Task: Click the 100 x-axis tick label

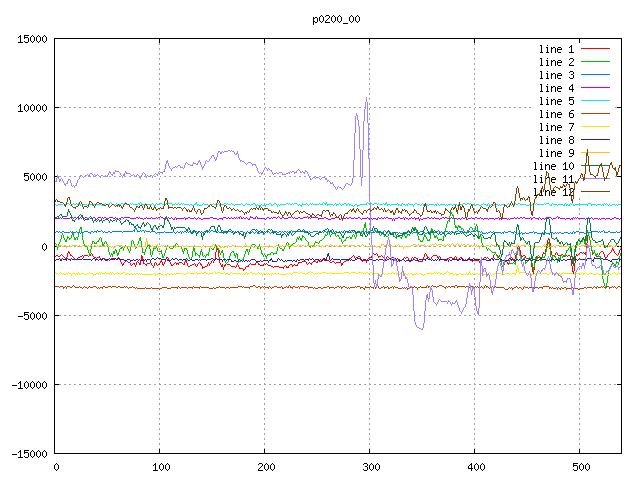Action: (x=160, y=467)
